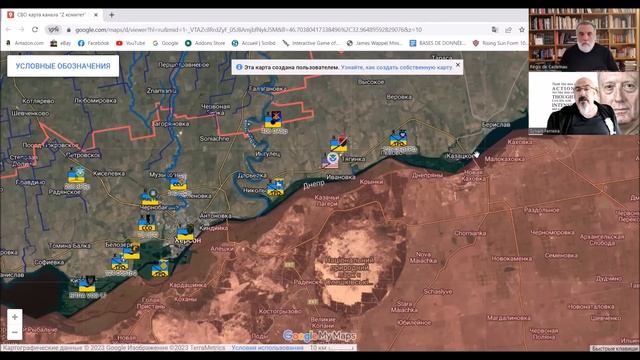The height and width of the screenshot is (360, 640).
Task: Open the eBay bookmark
Action: click(61, 43)
